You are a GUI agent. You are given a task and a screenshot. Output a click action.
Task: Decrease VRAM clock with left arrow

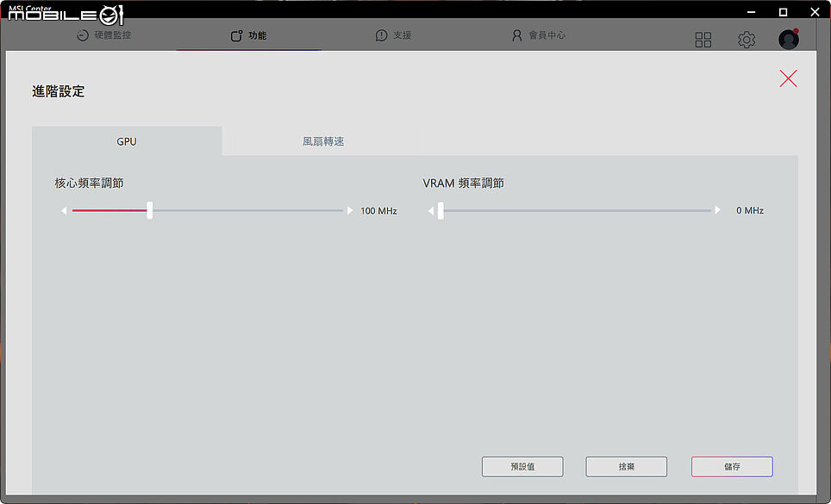click(x=431, y=211)
